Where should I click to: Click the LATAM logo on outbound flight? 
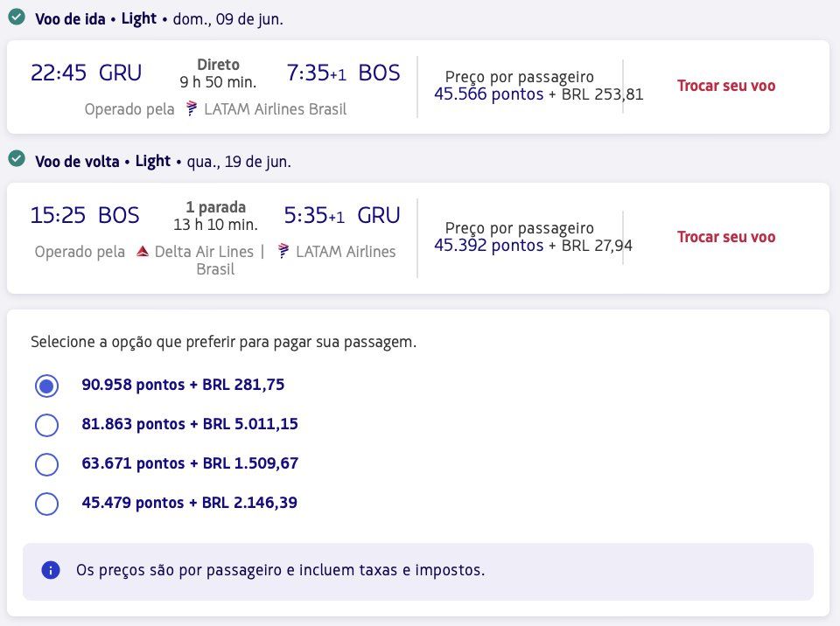click(x=192, y=108)
